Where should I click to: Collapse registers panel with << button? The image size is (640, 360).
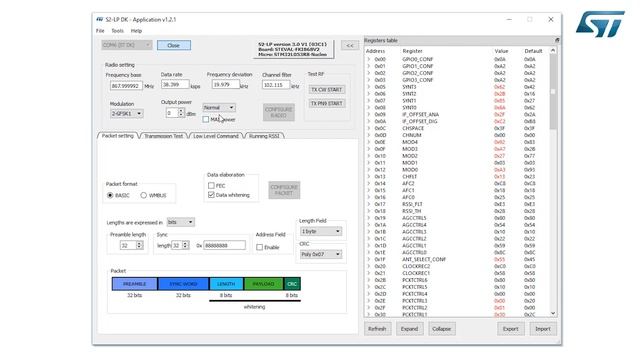point(350,45)
